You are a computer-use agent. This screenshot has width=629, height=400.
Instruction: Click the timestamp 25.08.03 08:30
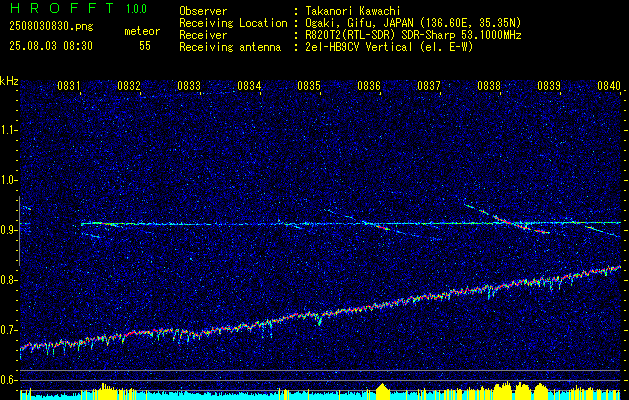(x=51, y=46)
